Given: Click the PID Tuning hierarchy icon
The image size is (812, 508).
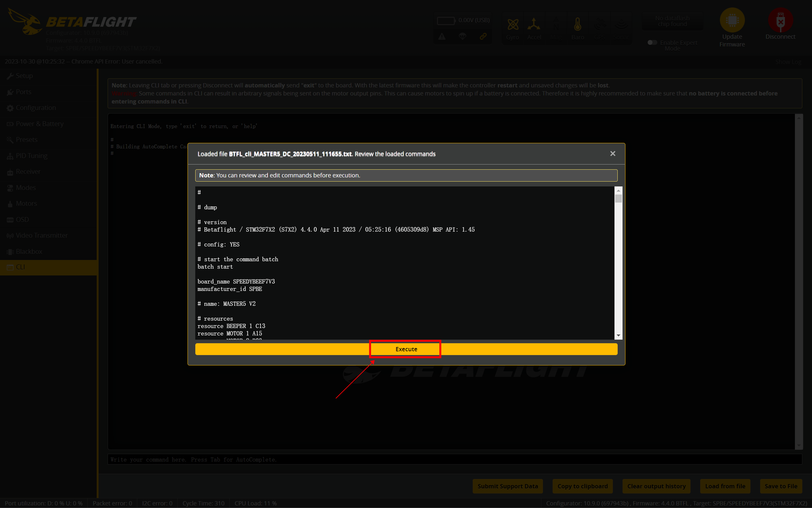Looking at the screenshot, I should point(10,156).
